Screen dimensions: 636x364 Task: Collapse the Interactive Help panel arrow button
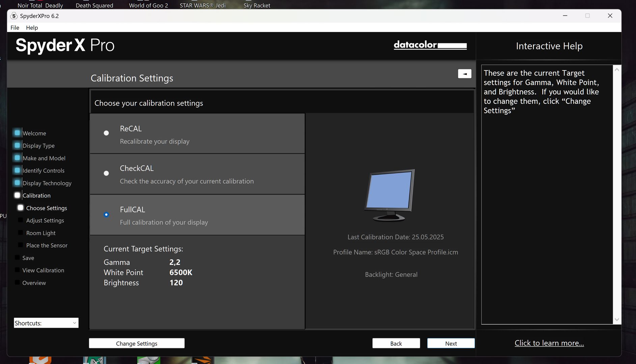pos(465,74)
